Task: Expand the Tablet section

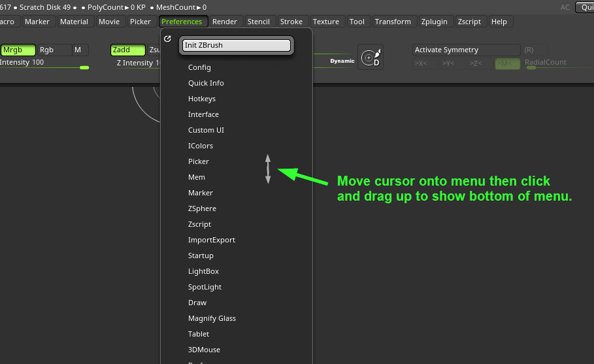Action: tap(199, 334)
